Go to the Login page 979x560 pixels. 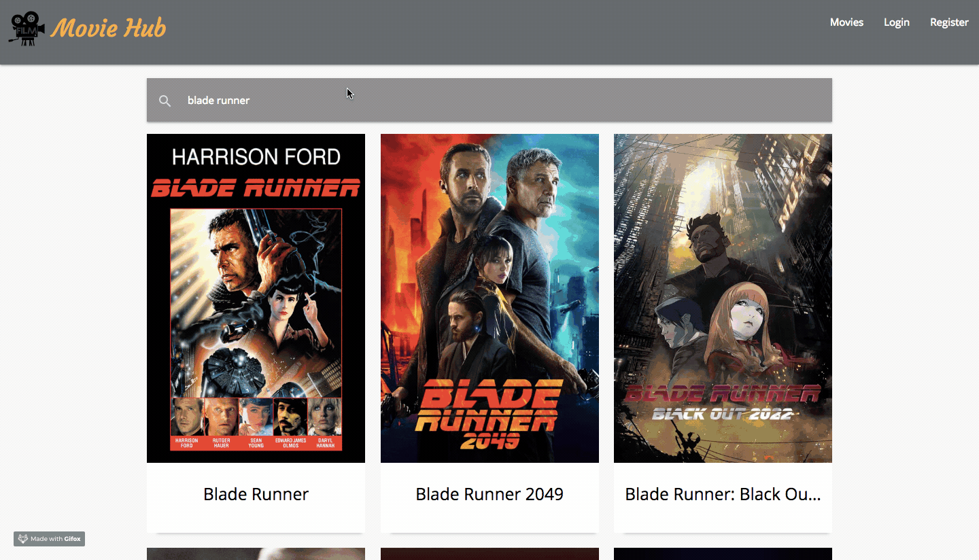click(x=896, y=22)
